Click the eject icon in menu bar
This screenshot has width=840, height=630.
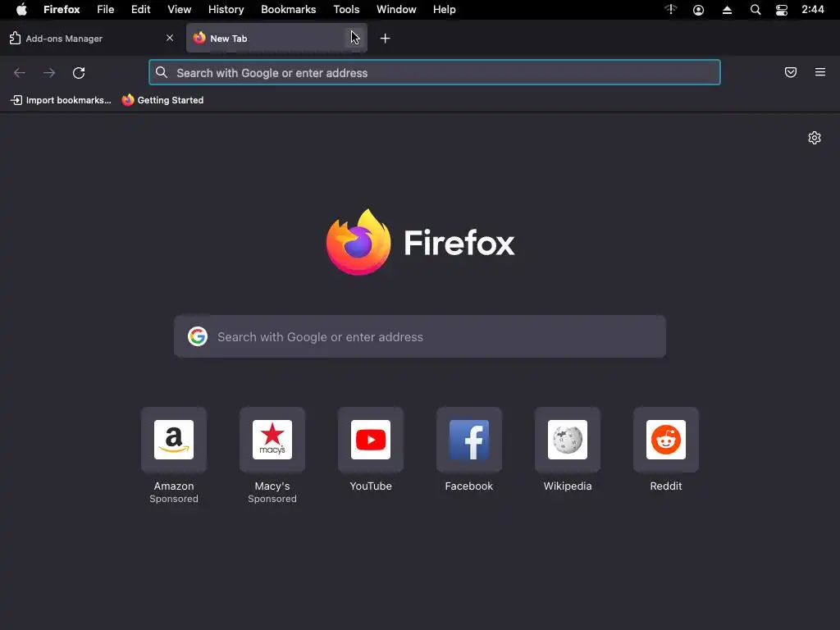(727, 10)
